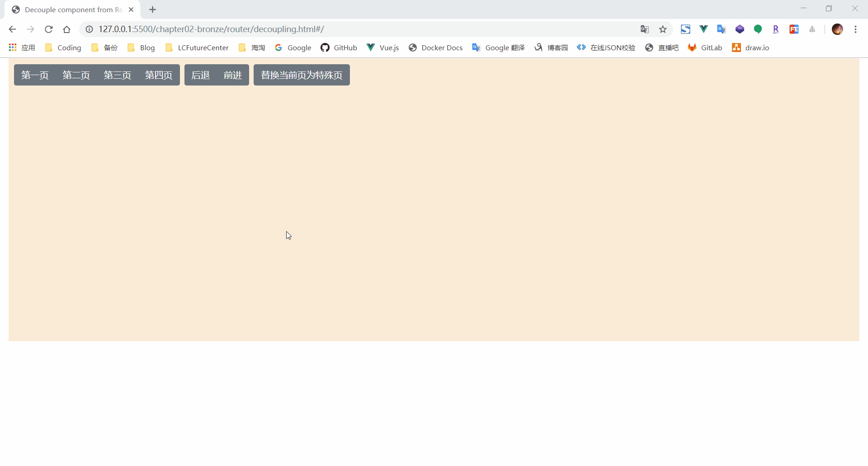Screen dimensions: 868x466
Task: Click the translate page icon in the address bar
Action: click(645, 29)
